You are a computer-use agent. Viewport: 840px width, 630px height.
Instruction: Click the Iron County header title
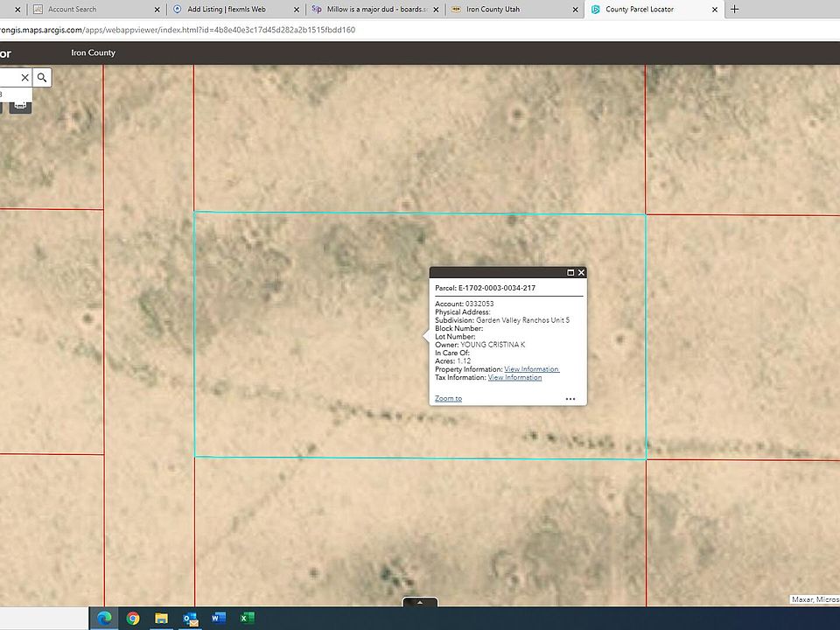[94, 52]
